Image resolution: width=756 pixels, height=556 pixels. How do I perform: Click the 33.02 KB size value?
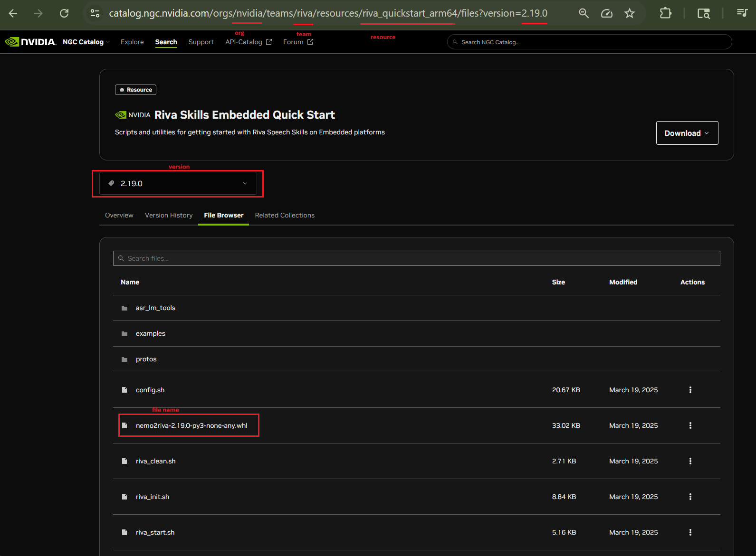[x=566, y=425]
